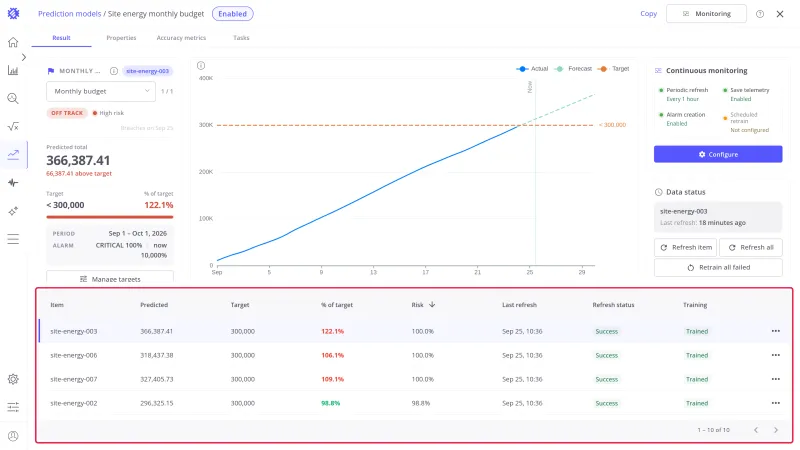Viewport: 800px width, 450px height.
Task: Switch to the Properties tab
Action: pyautogui.click(x=121, y=38)
